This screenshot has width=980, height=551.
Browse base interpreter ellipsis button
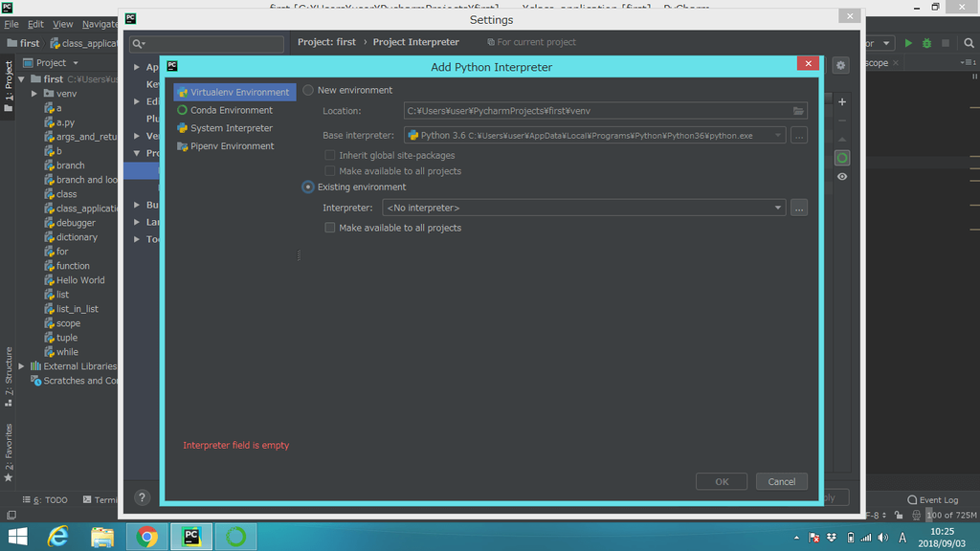pyautogui.click(x=799, y=136)
